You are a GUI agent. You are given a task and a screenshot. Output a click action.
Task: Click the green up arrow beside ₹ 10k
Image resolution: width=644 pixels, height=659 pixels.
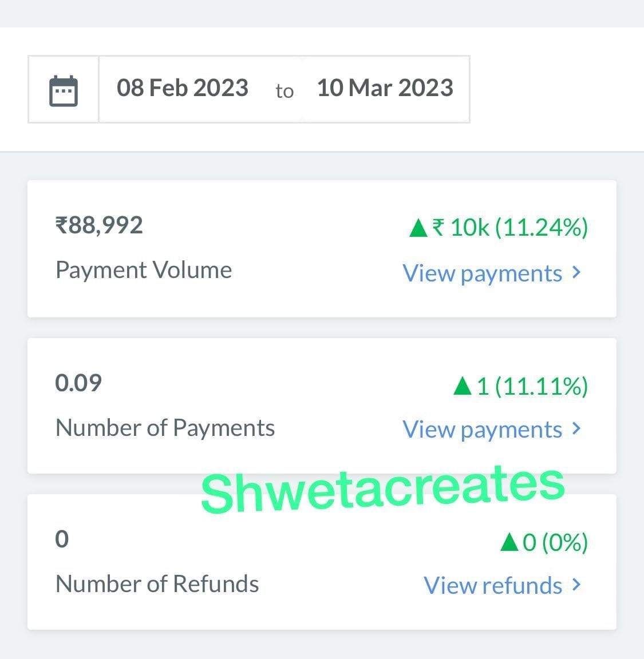click(418, 228)
